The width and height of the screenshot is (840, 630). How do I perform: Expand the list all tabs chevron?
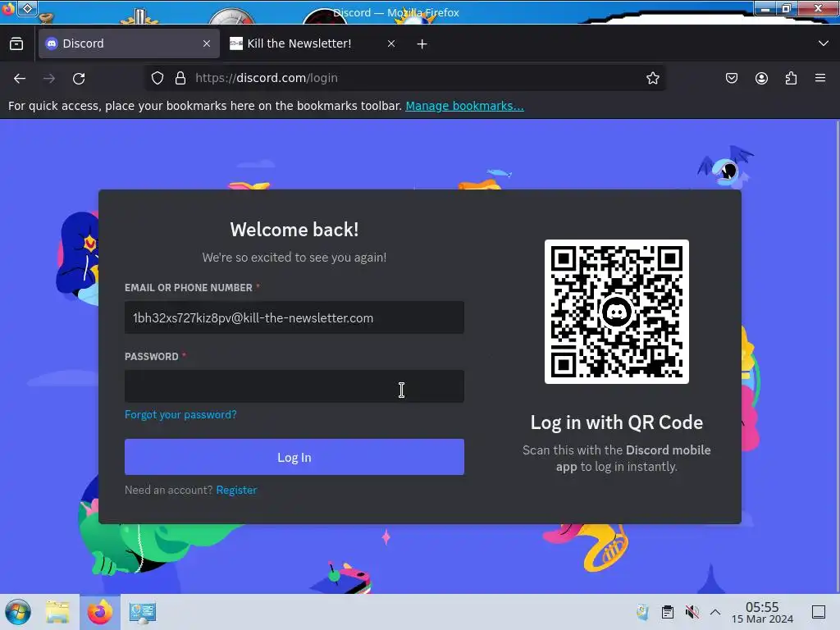(x=824, y=43)
